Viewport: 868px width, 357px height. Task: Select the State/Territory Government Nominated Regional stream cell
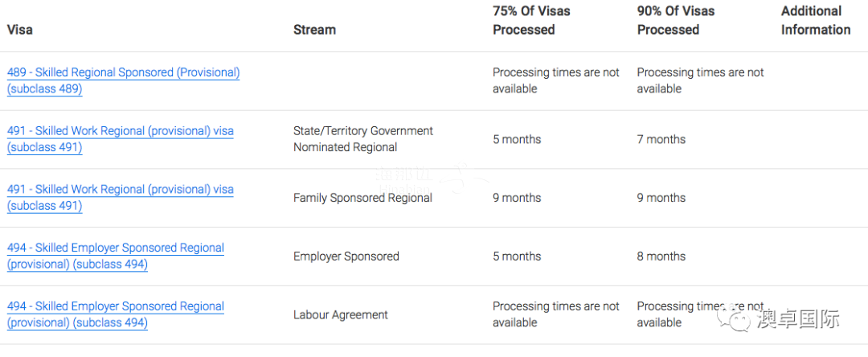[362, 139]
